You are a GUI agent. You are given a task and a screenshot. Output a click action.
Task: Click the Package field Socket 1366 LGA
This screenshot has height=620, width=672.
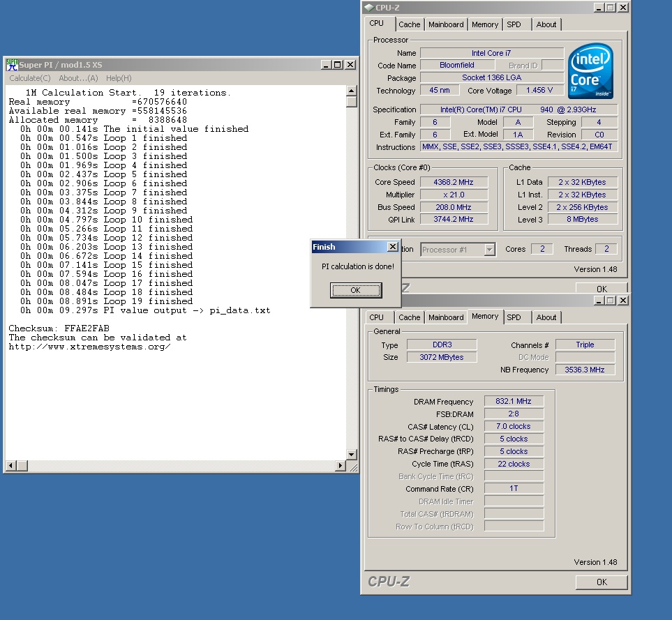tap(491, 77)
